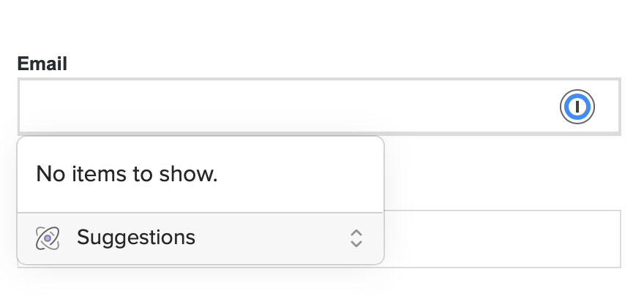Select the "No items to show." entry
Screen dimensions: 644x307
(x=127, y=174)
